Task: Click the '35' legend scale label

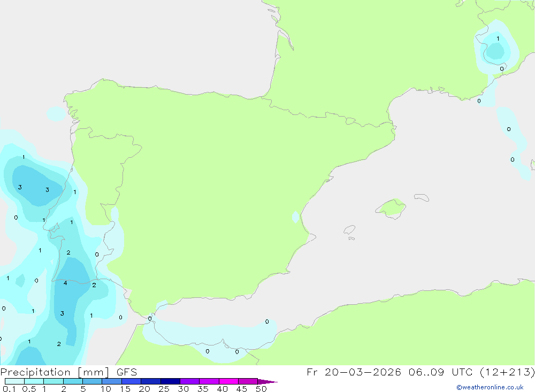Action: pos(203,389)
